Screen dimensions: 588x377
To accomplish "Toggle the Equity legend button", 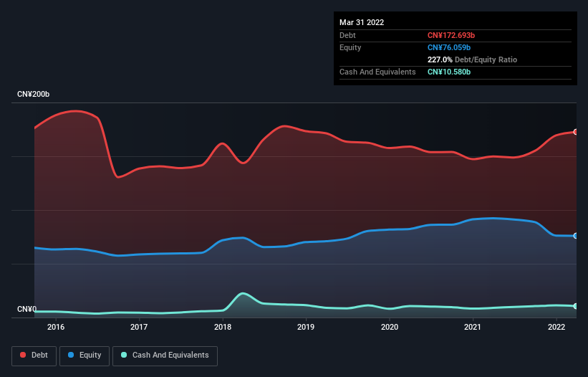I will tap(85, 355).
